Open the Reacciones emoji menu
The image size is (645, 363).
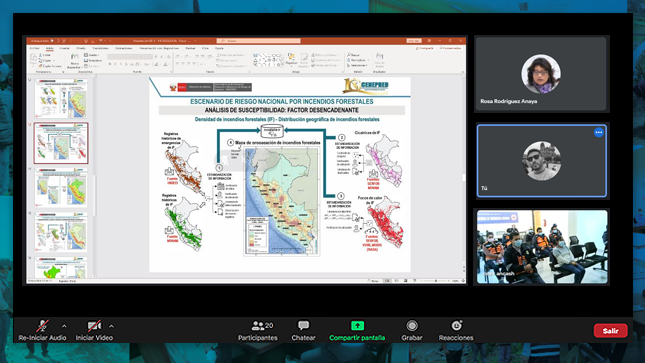click(456, 330)
